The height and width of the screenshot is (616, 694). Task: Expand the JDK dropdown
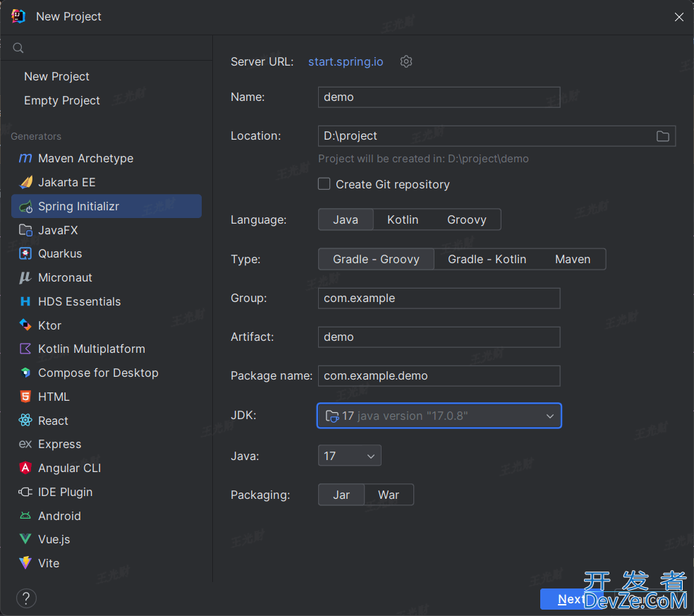pos(549,416)
